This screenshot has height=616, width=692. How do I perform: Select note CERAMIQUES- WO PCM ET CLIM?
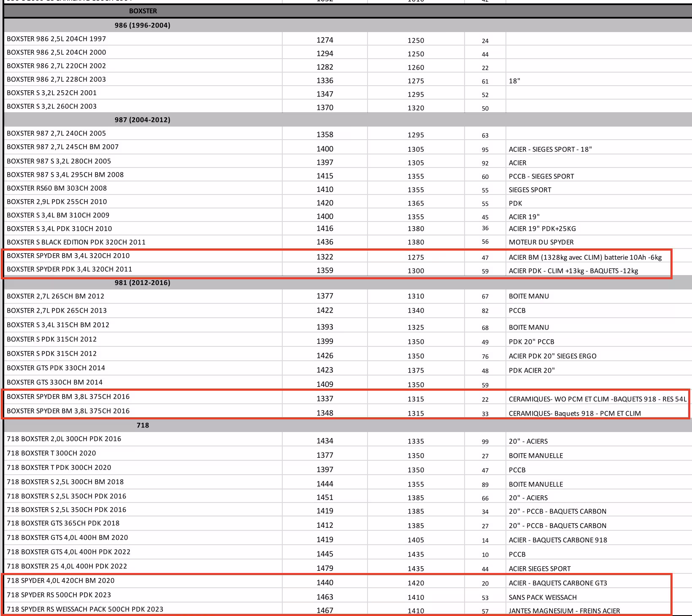tap(597, 399)
